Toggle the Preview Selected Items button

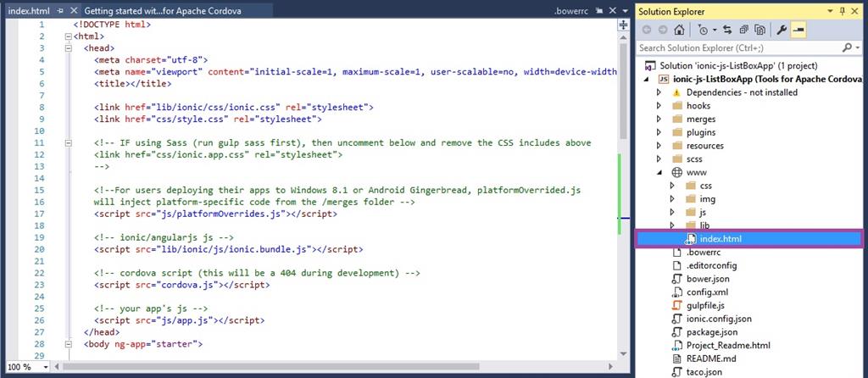(798, 30)
